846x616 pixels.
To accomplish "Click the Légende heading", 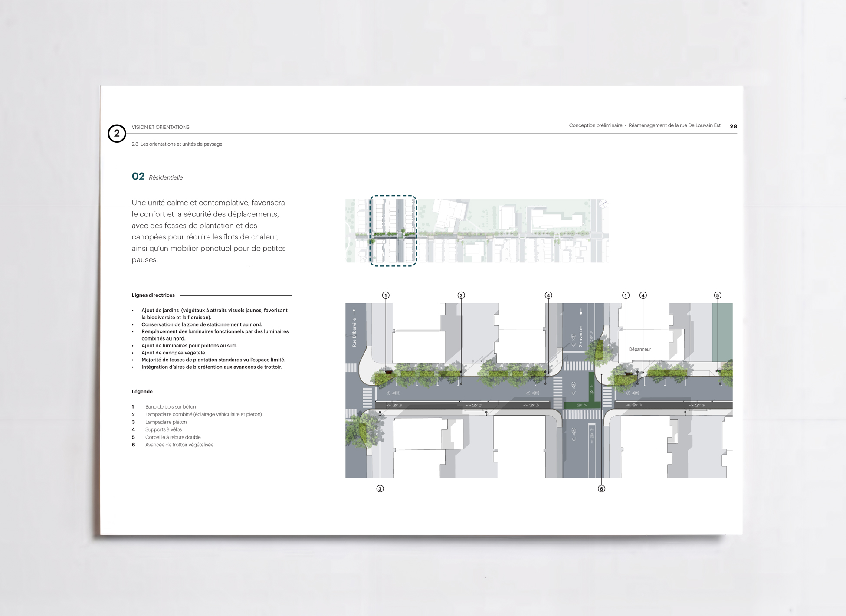I will tap(142, 392).
